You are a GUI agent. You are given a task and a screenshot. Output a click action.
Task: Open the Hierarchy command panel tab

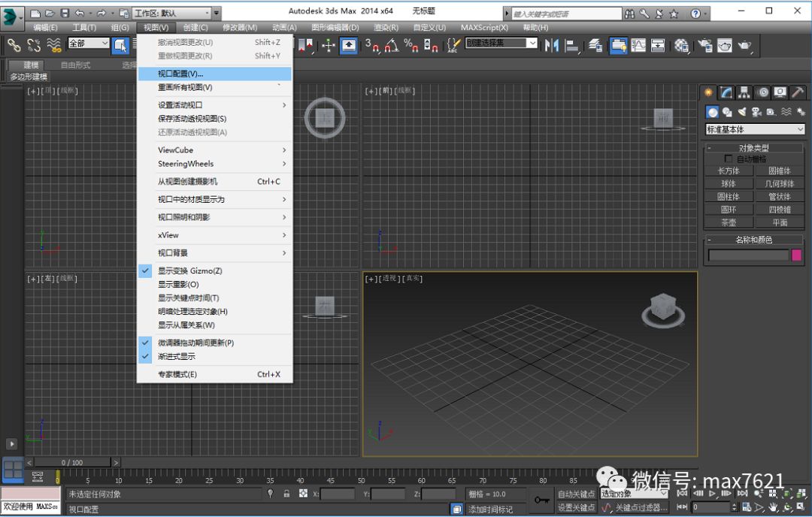coord(744,92)
